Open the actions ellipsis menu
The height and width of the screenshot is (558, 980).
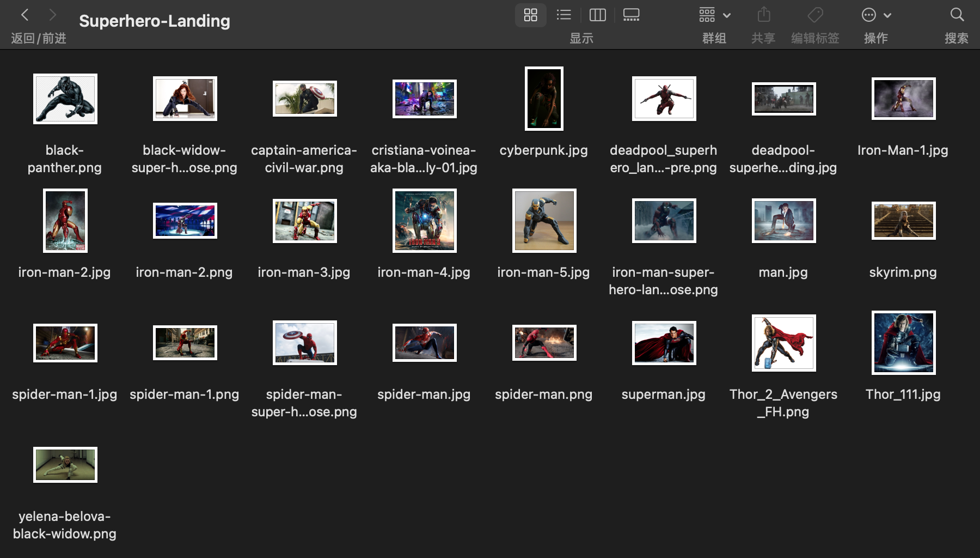(875, 15)
